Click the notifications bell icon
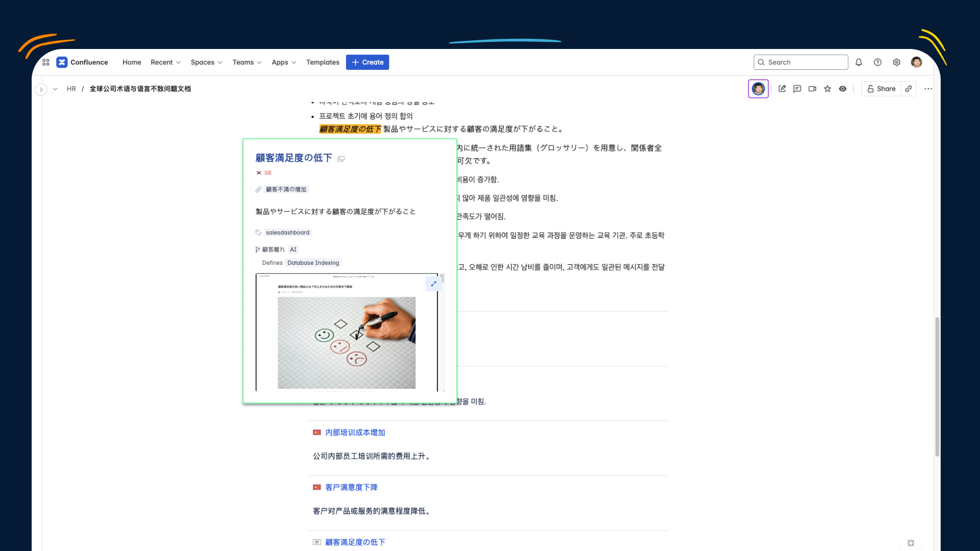This screenshot has width=980, height=551. (859, 62)
